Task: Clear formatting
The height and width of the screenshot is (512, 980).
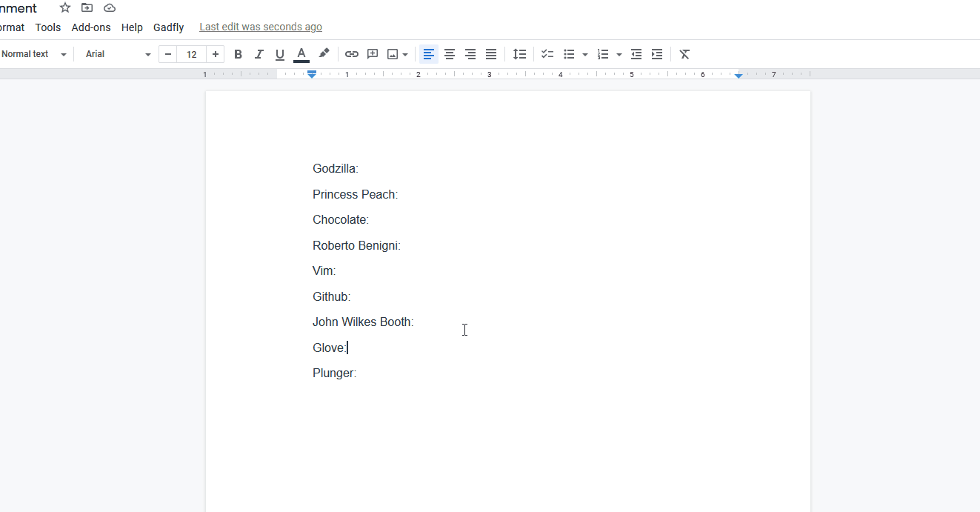Action: tap(684, 54)
